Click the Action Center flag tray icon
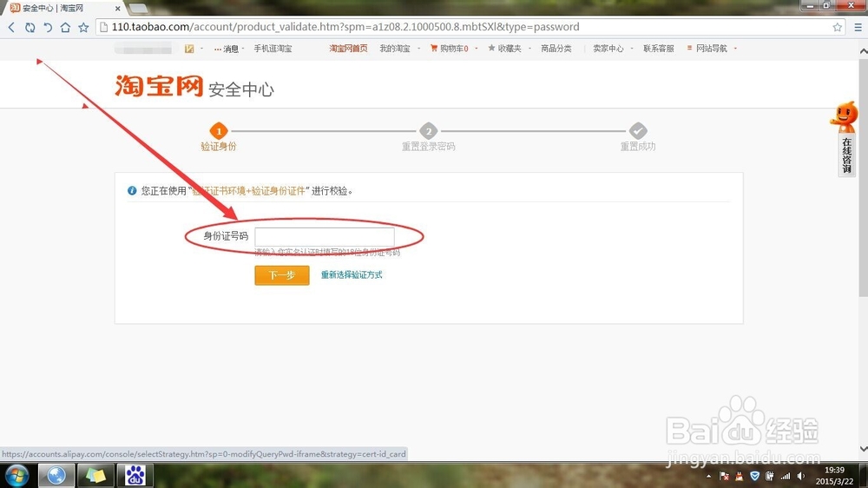The height and width of the screenshot is (488, 868). (x=724, y=476)
